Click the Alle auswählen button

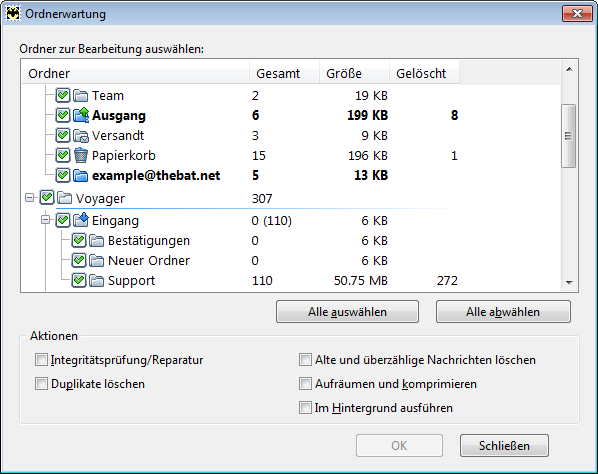pos(347,312)
